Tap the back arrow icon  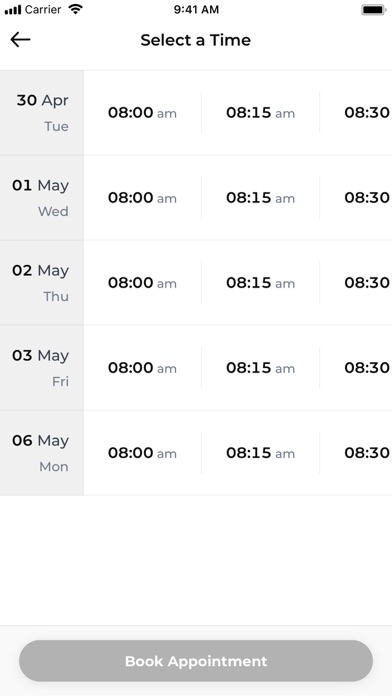20,40
